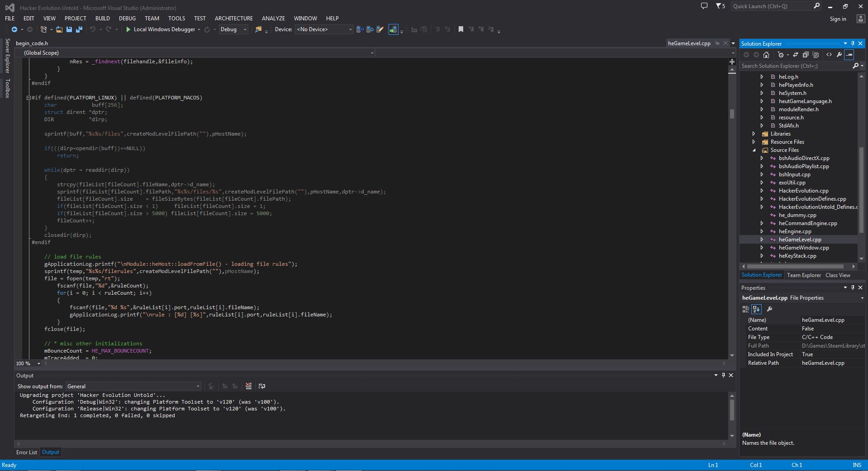Open the ARCHITECTURE menu
The width and height of the screenshot is (868, 471).
[234, 19]
